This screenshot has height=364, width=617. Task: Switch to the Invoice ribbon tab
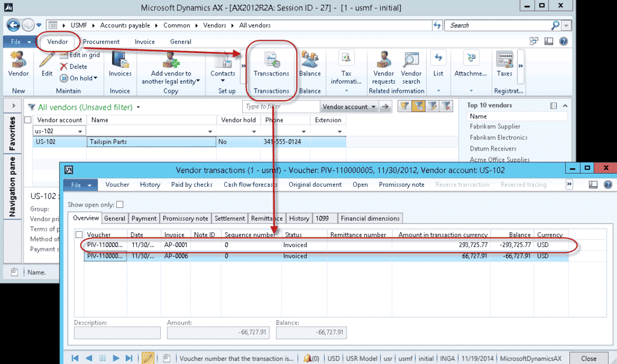point(145,42)
